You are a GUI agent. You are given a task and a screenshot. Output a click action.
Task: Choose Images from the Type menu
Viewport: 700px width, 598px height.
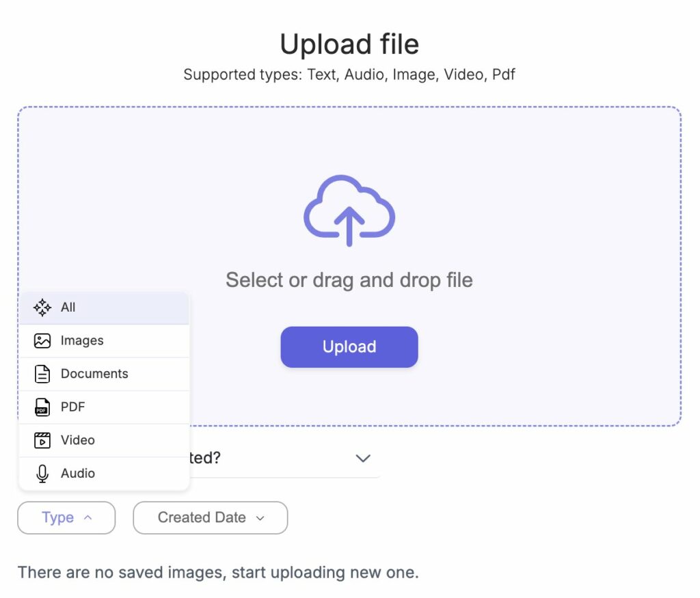(82, 341)
